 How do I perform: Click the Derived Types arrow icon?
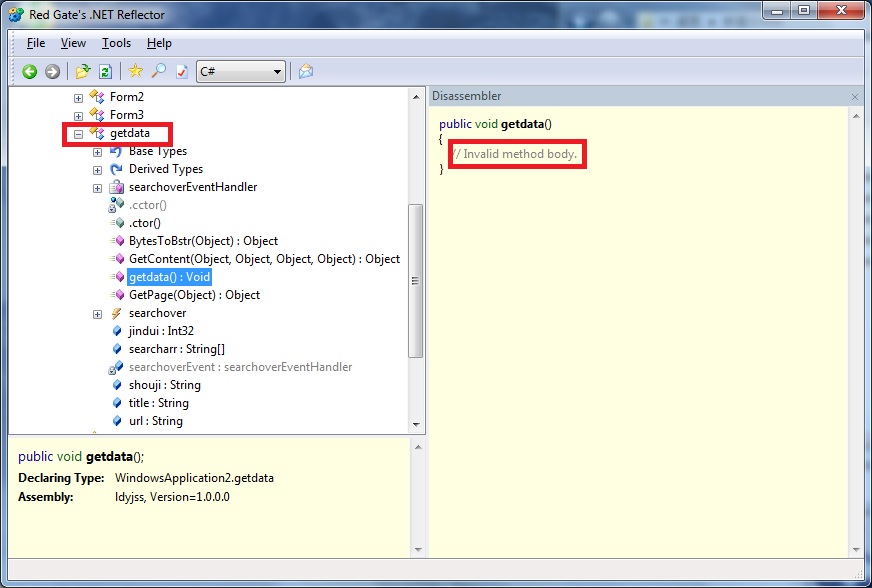click(x=116, y=169)
